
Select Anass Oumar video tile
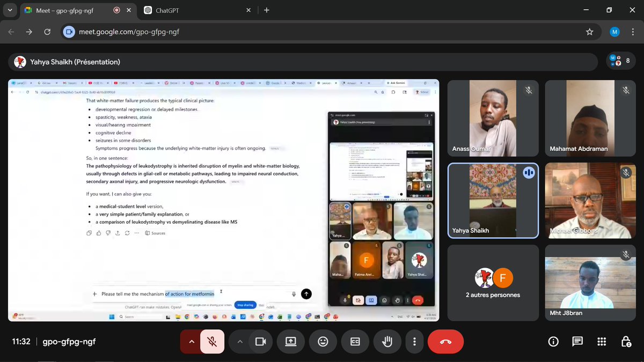(x=493, y=118)
